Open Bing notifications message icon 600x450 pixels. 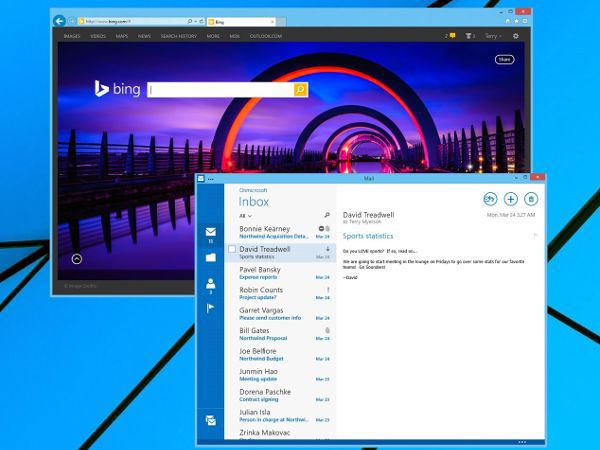tap(452, 36)
